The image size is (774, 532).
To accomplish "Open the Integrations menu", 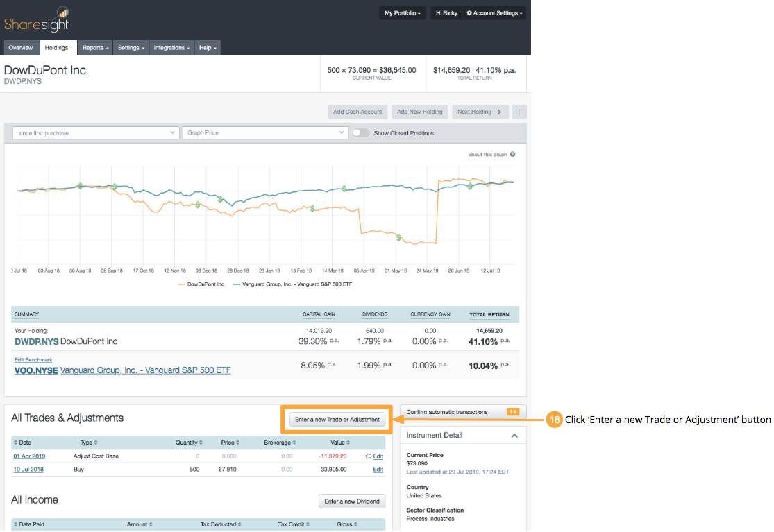I will 171,48.
